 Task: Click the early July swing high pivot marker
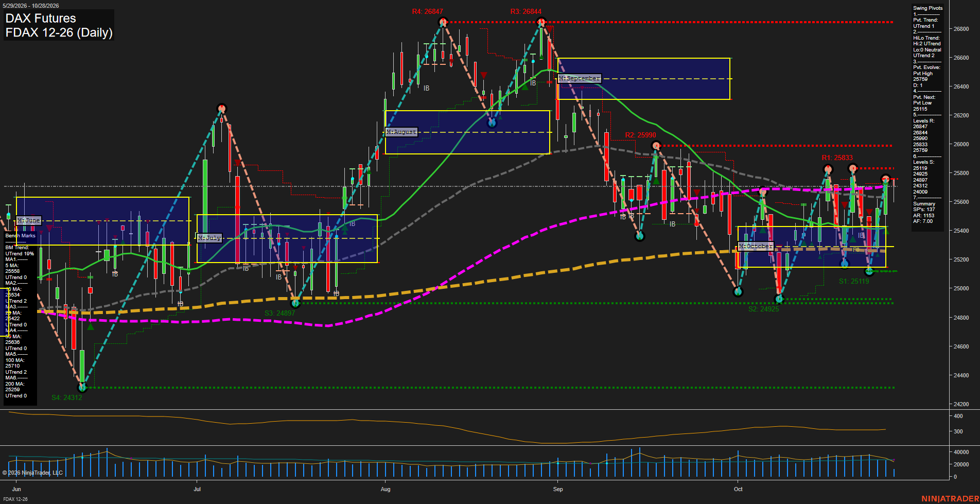pos(221,109)
